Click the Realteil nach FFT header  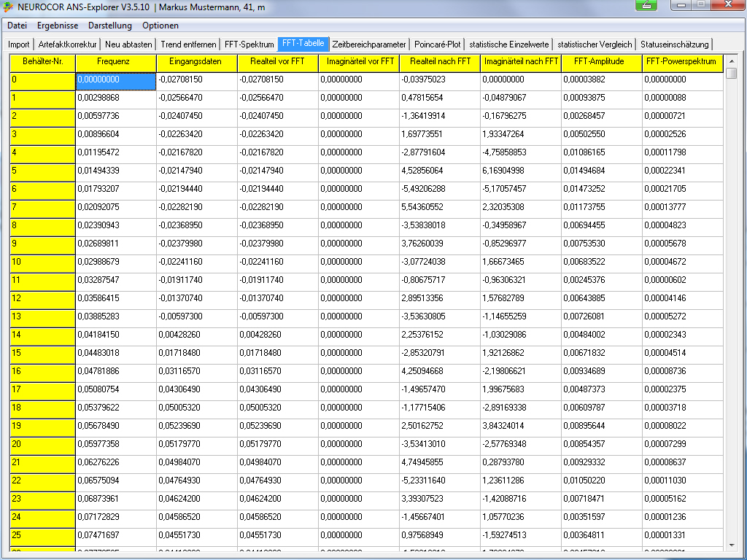[440, 63]
